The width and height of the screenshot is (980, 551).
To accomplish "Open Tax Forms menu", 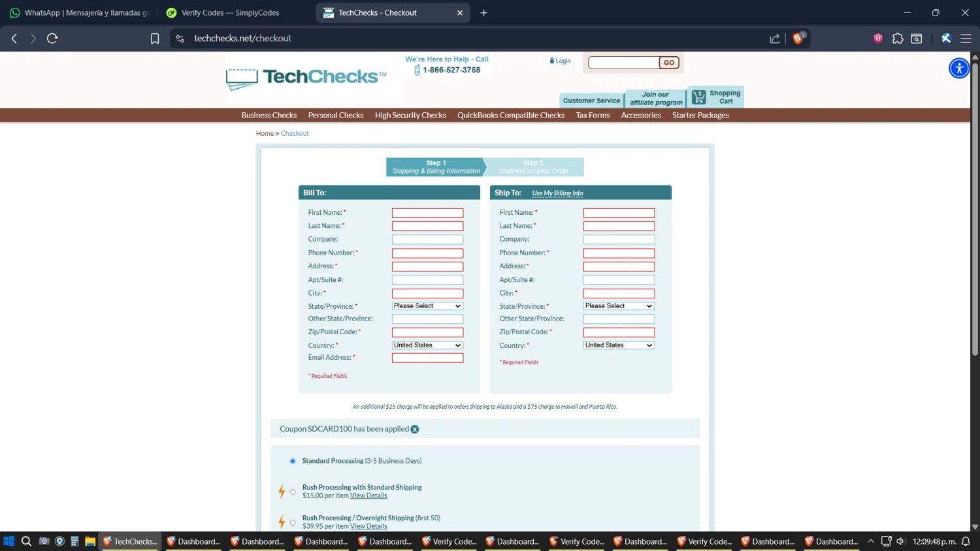I will (x=593, y=116).
